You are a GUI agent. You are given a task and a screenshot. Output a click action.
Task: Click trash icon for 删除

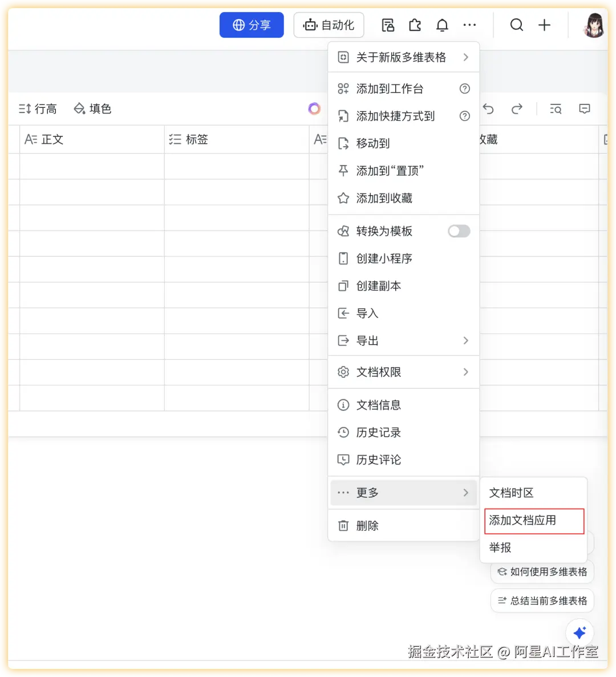(343, 526)
